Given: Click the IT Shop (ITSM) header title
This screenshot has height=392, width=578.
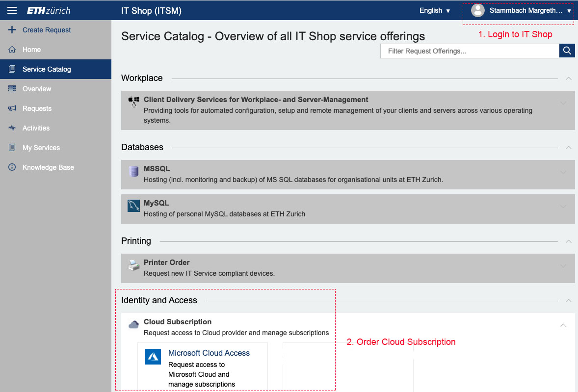Looking at the screenshot, I should point(151,11).
